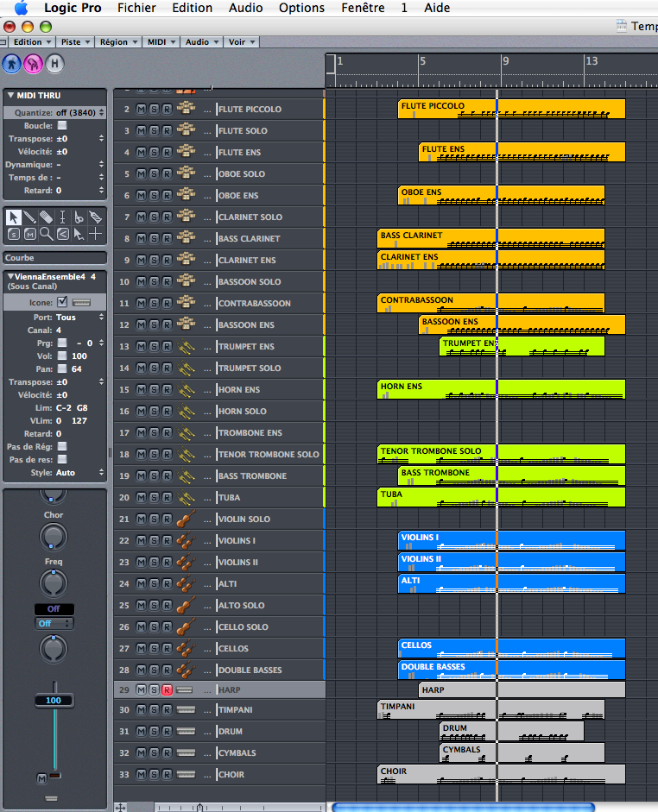The height and width of the screenshot is (812, 658).
Task: Open the Apple menu
Action: coord(21,8)
